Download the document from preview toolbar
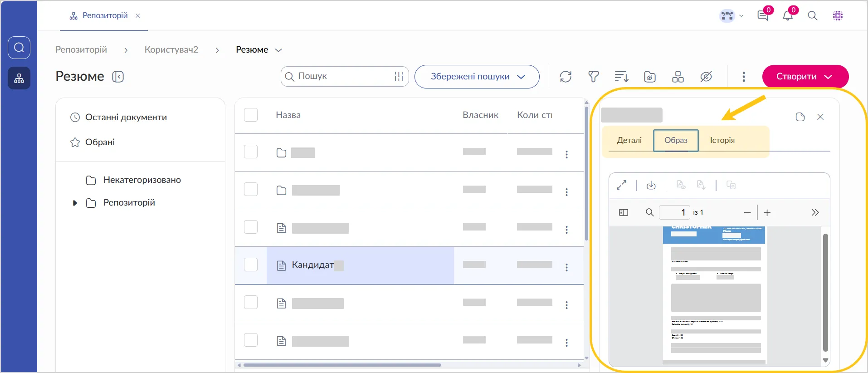868x373 pixels. [651, 185]
